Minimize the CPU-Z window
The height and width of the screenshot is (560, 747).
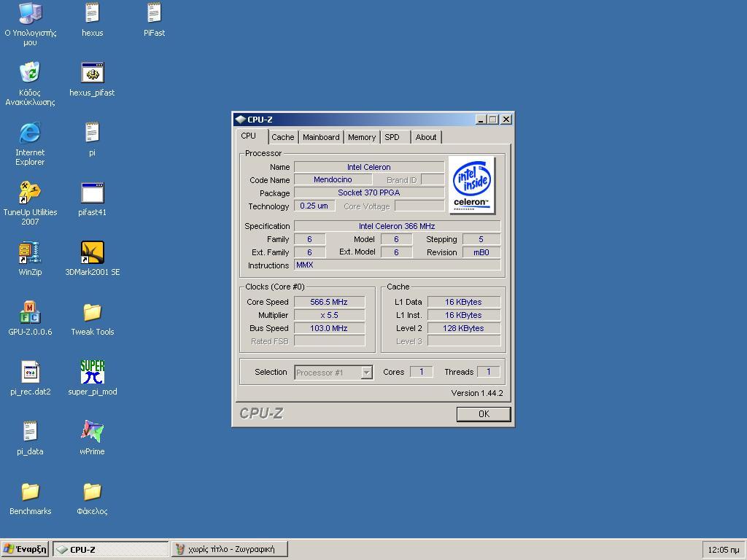coord(481,120)
